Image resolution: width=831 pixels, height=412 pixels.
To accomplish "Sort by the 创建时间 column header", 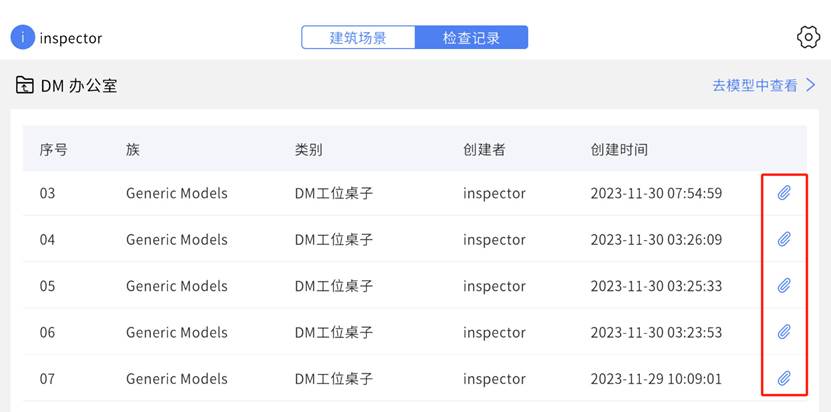I will [x=619, y=150].
